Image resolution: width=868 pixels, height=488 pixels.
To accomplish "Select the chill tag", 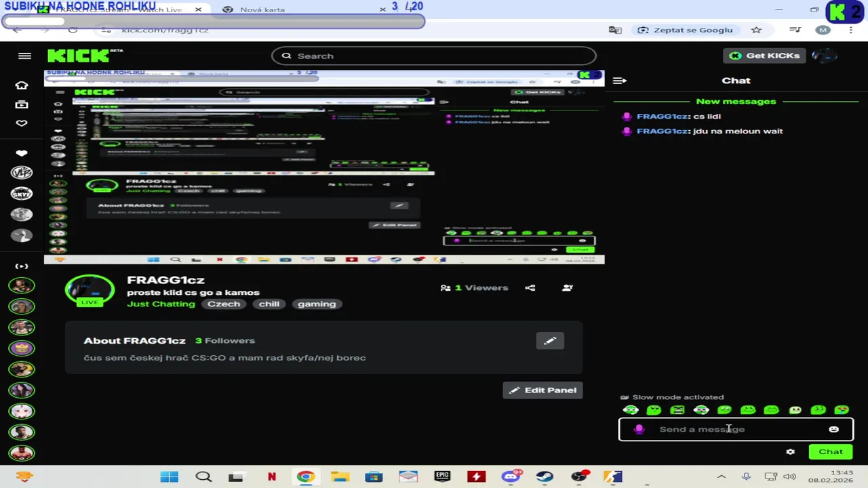I will pyautogui.click(x=269, y=304).
